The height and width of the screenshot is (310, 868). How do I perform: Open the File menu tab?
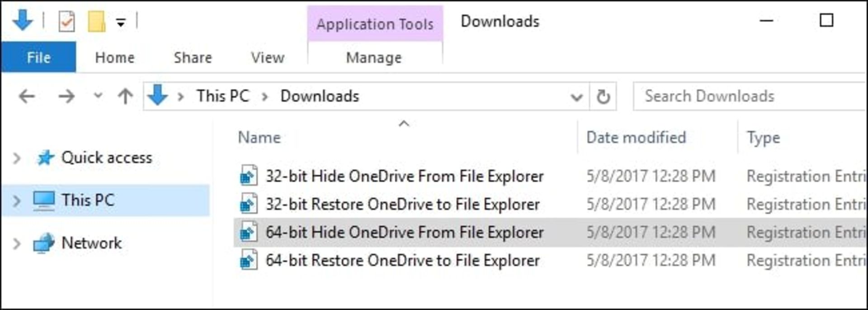38,57
